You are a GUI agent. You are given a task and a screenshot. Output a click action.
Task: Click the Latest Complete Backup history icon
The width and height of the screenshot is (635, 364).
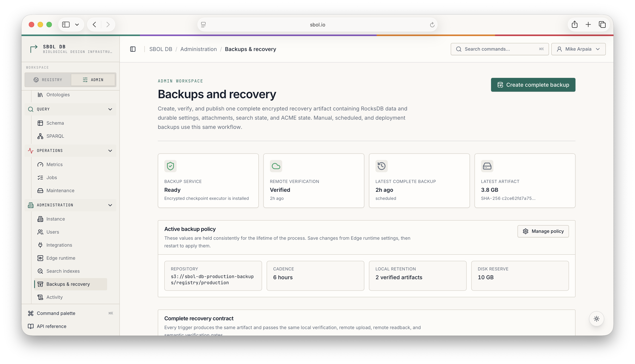point(382,166)
